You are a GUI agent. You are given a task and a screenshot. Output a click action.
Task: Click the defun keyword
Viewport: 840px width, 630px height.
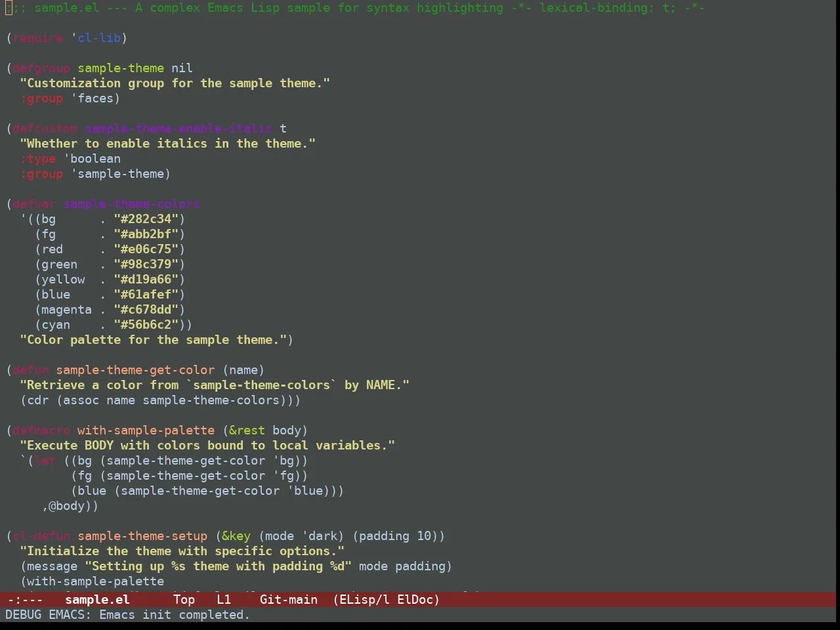tap(31, 370)
